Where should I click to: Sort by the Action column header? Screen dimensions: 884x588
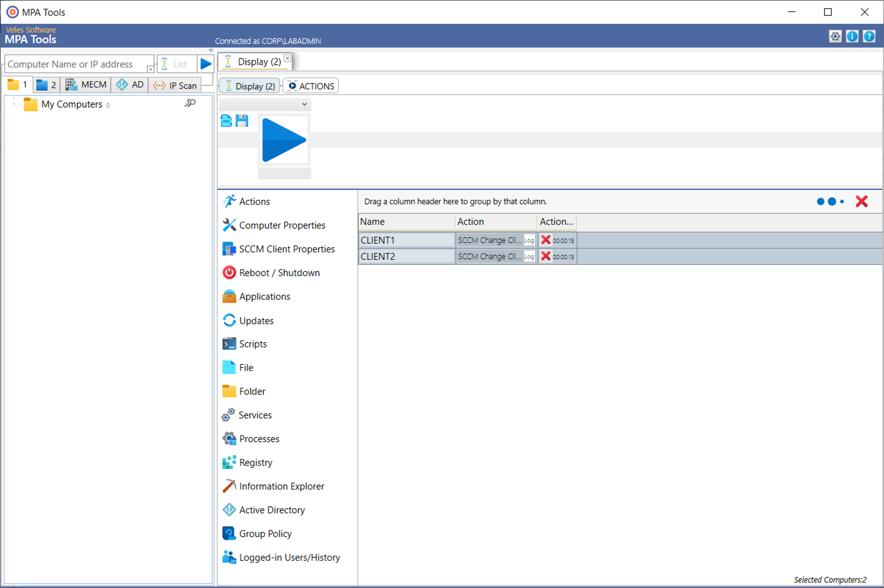496,222
